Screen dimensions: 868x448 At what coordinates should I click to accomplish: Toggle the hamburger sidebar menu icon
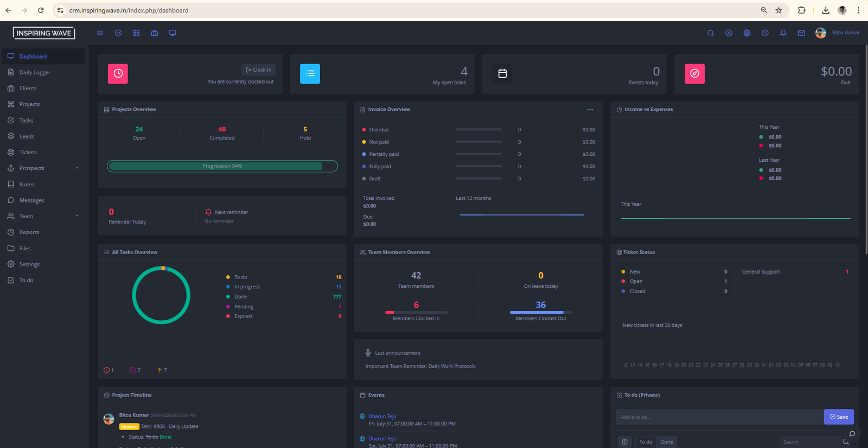[100, 33]
